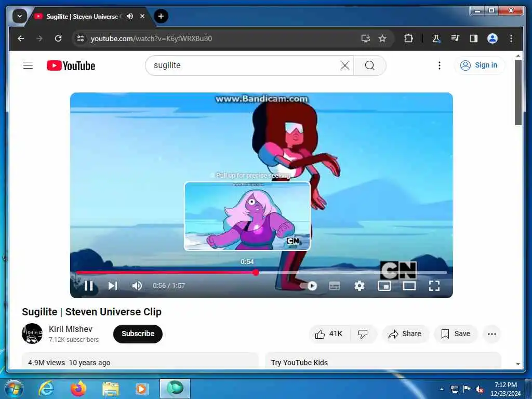The height and width of the screenshot is (399, 532).
Task: Toggle browser side panel
Action: [474, 38]
